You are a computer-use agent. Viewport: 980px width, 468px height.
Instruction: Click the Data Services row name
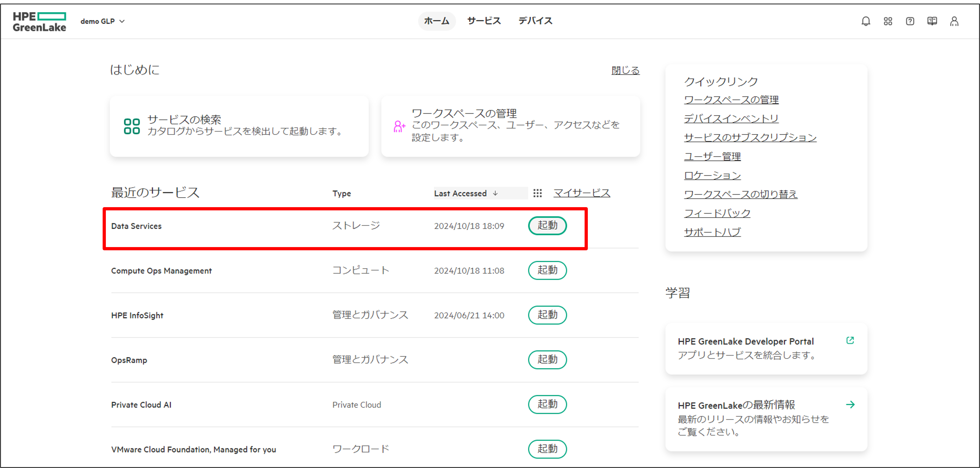pos(136,226)
